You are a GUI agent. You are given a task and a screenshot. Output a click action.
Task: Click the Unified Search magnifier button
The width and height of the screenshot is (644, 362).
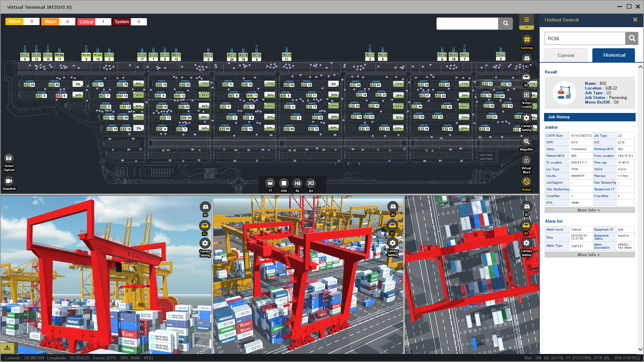point(632,39)
